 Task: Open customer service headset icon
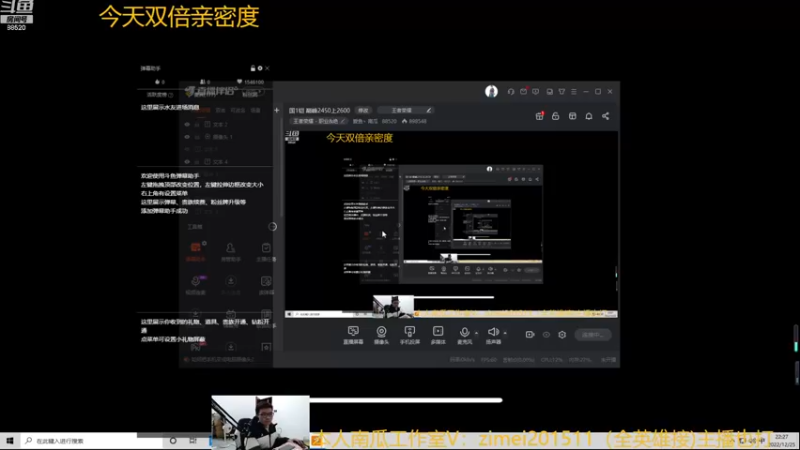point(511,92)
